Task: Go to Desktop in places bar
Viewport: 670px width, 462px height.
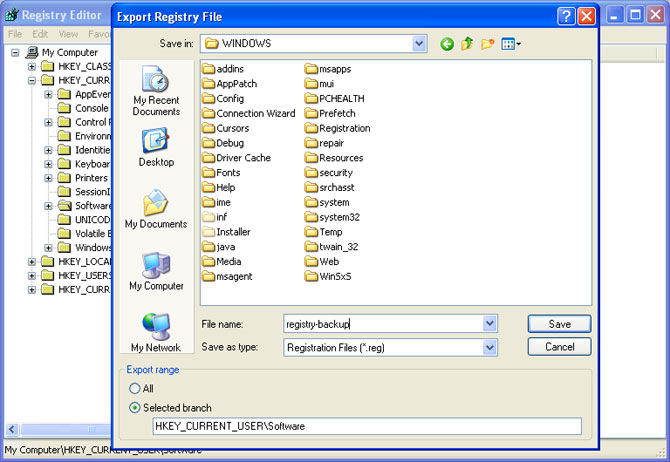Action: pos(156,148)
